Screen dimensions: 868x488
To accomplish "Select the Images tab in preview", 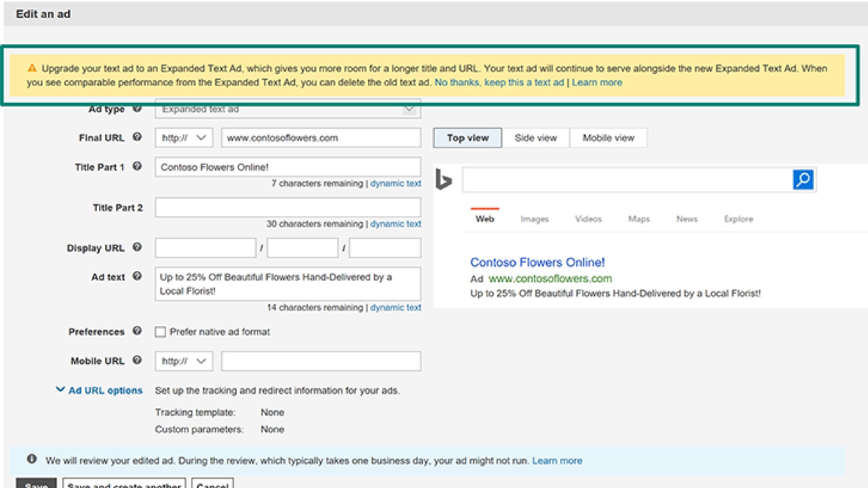I will [x=535, y=219].
